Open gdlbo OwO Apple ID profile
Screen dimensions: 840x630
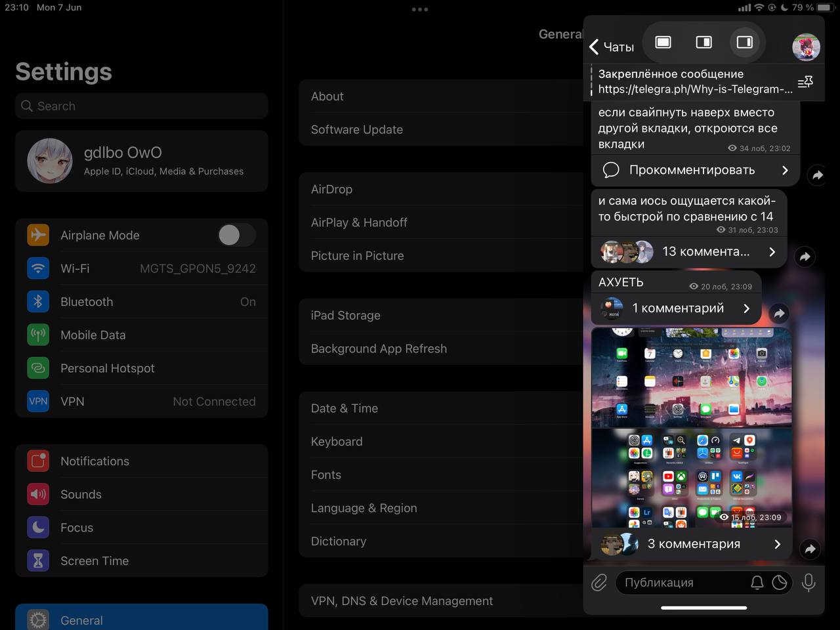pos(141,161)
